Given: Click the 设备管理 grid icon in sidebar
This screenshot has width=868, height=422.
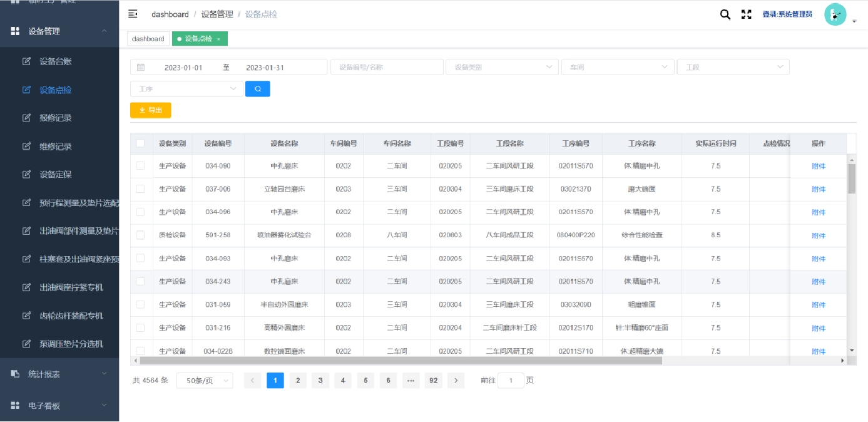Looking at the screenshot, I should coord(15,31).
